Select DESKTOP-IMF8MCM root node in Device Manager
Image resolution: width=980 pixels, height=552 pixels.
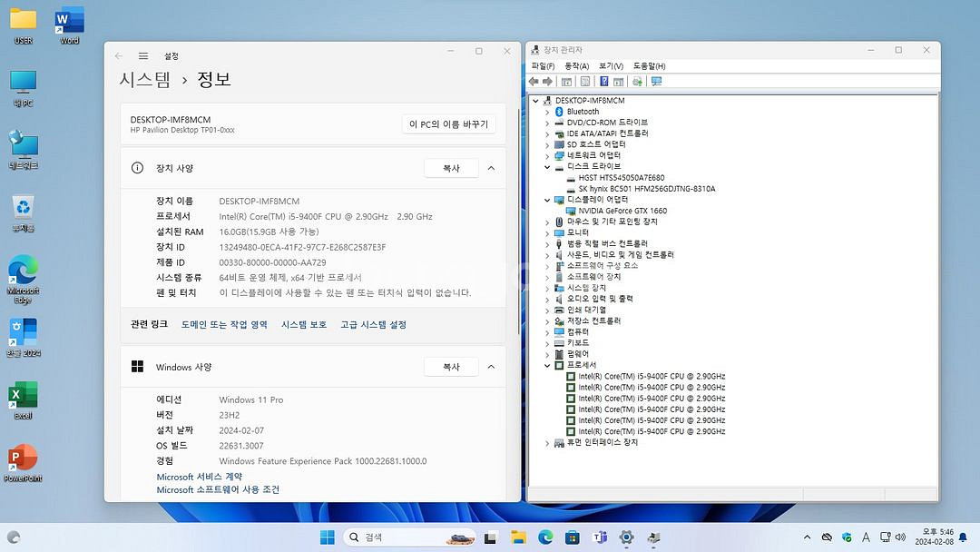(590, 101)
